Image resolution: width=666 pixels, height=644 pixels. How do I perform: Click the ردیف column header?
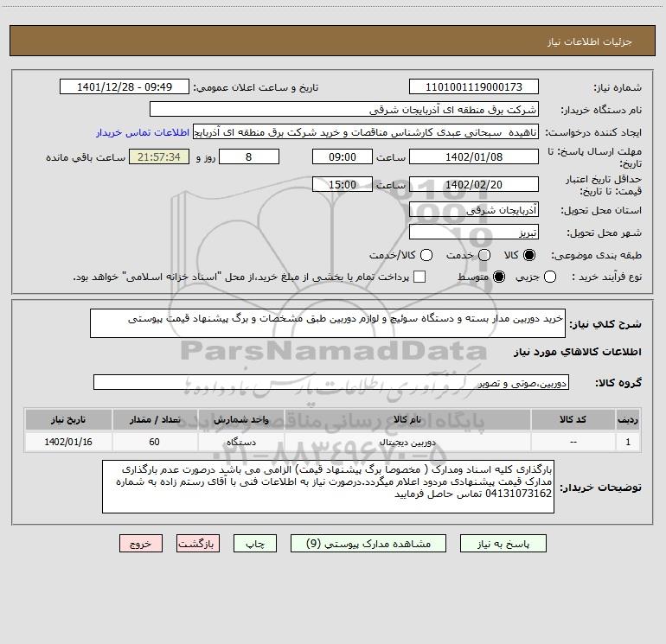628,419
